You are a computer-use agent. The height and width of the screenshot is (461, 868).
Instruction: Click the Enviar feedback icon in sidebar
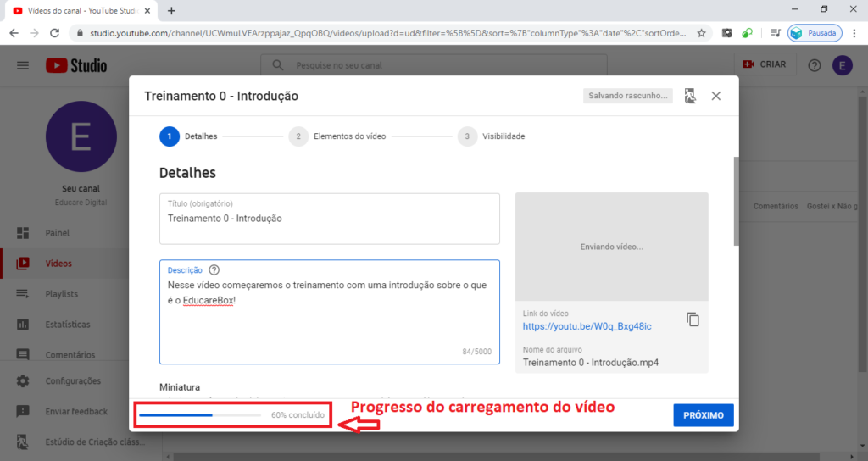(23, 411)
